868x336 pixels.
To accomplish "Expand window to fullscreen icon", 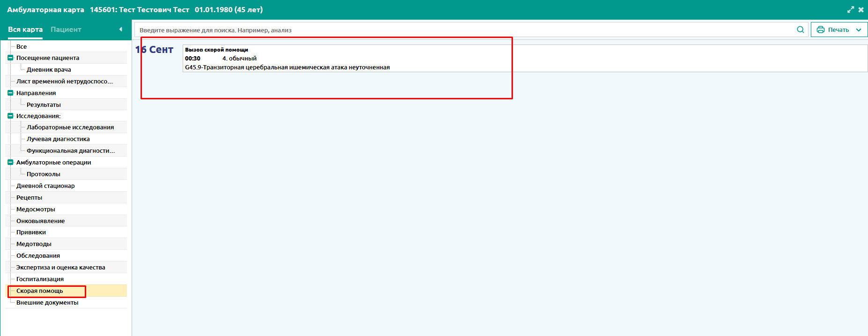I will click(851, 9).
